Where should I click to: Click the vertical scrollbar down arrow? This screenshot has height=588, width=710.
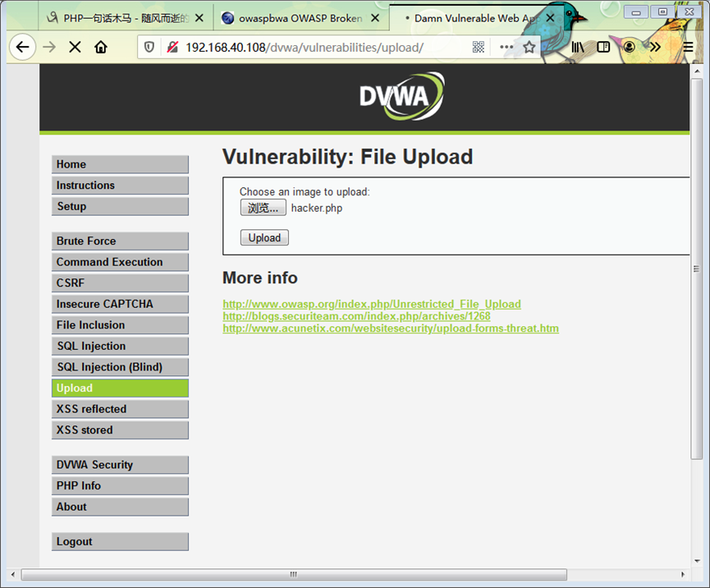[x=697, y=561]
